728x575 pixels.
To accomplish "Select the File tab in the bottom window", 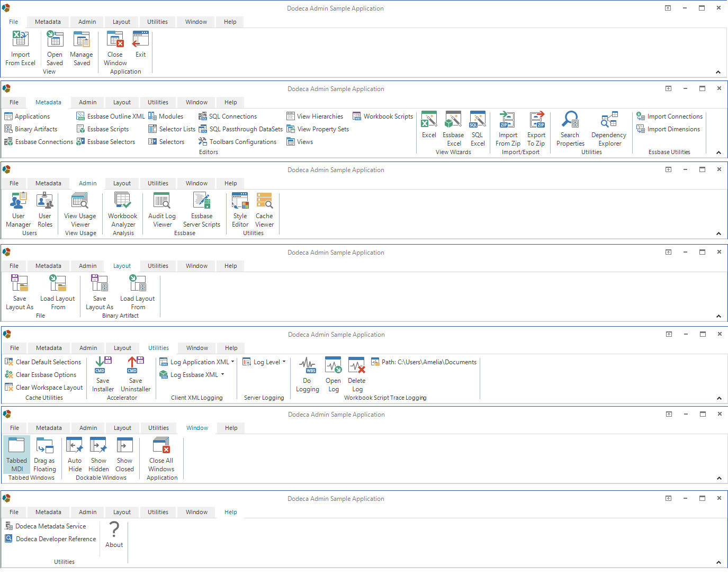I will click(x=14, y=512).
